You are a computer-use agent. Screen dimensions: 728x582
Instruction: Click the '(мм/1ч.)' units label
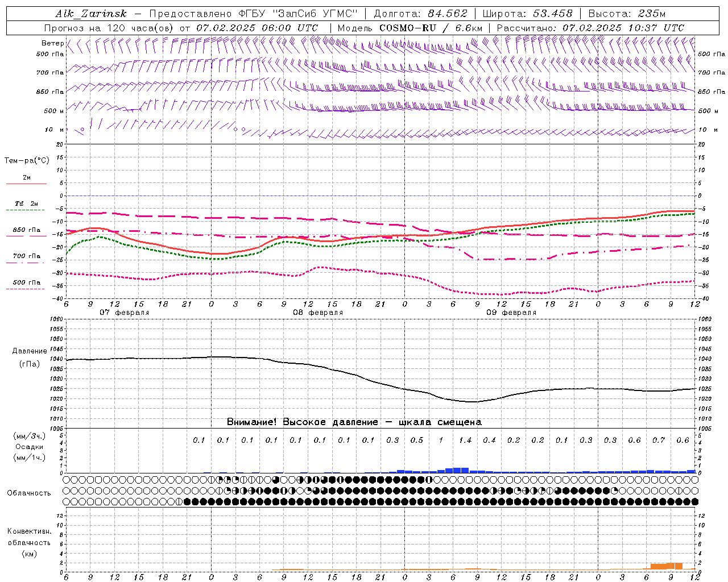tap(29, 458)
